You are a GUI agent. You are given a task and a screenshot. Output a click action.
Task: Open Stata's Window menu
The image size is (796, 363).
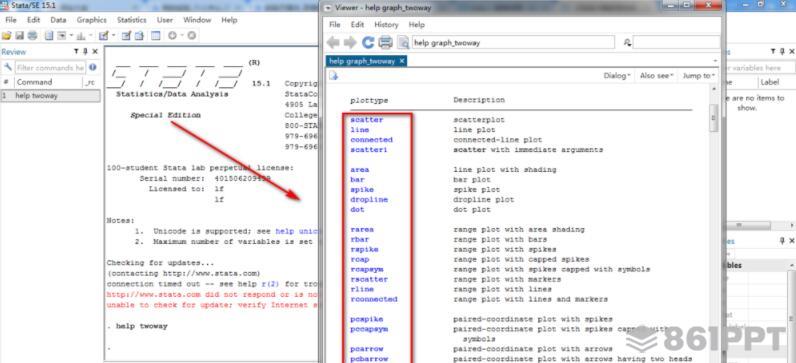pos(197,20)
